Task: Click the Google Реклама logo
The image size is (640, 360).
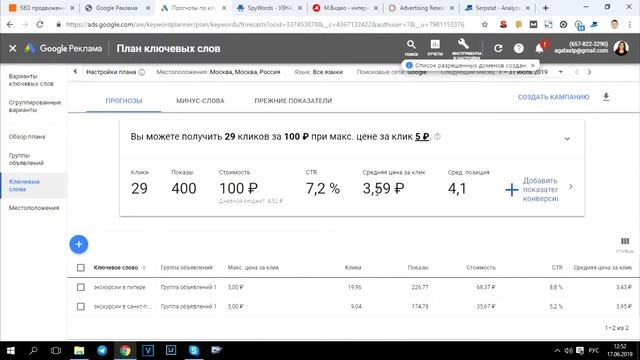Action: click(63, 48)
